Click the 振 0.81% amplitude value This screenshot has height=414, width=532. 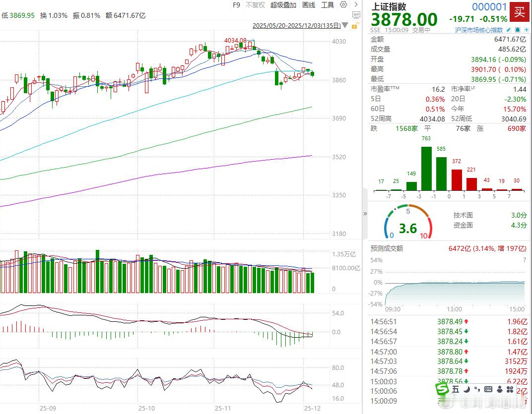pos(86,15)
